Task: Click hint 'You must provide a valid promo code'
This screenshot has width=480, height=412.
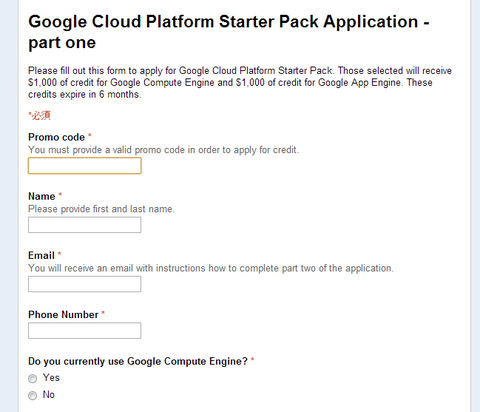Action: (163, 150)
